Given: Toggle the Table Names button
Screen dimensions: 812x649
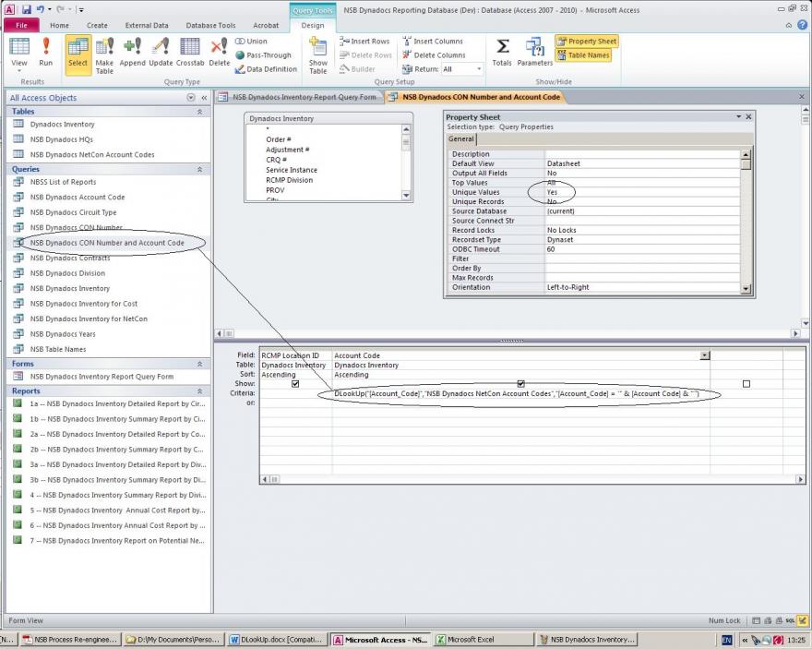Looking at the screenshot, I should pos(583,54).
